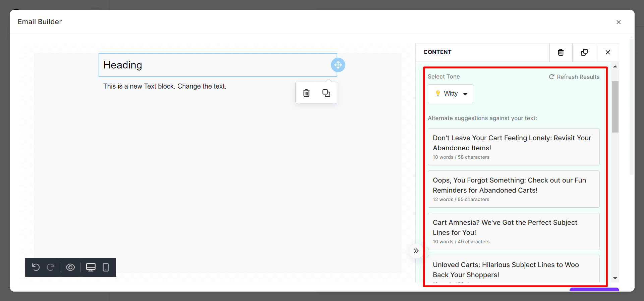Click the blue move handle on Heading block
This screenshot has width=644, height=301.
pyautogui.click(x=338, y=65)
